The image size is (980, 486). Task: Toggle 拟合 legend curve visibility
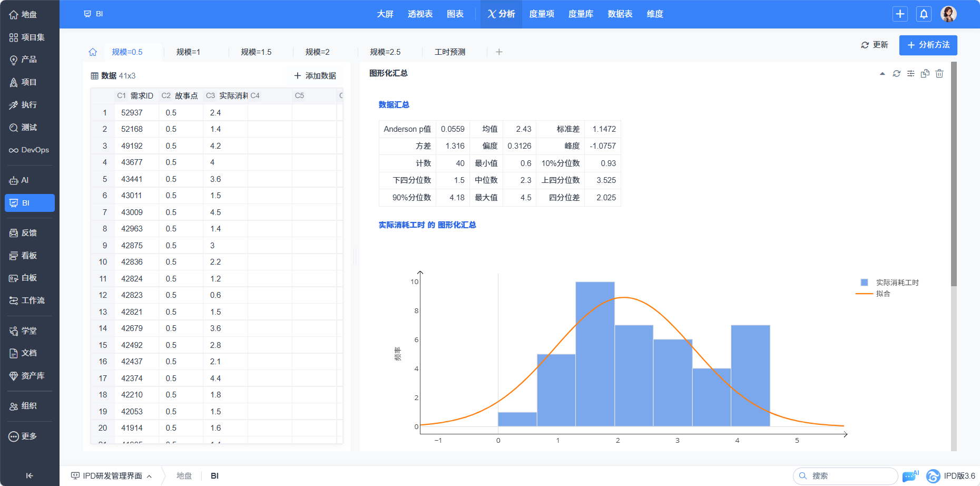(x=874, y=294)
